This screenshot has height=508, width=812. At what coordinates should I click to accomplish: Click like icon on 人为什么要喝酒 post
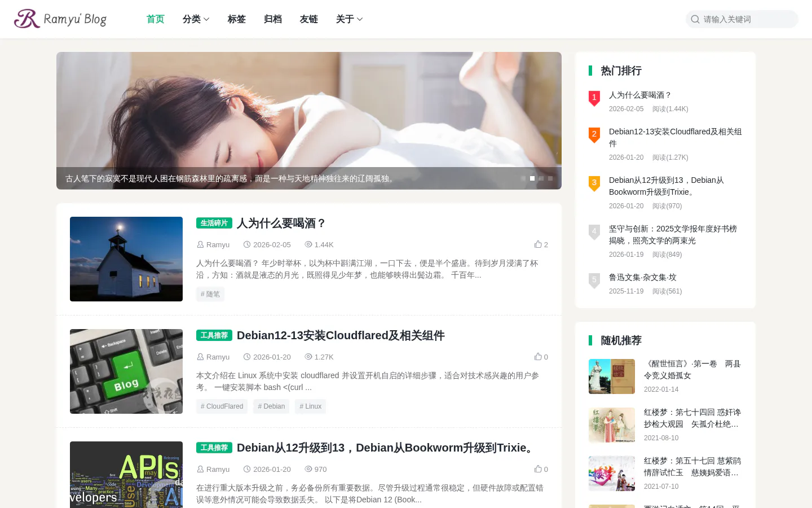pyautogui.click(x=538, y=244)
